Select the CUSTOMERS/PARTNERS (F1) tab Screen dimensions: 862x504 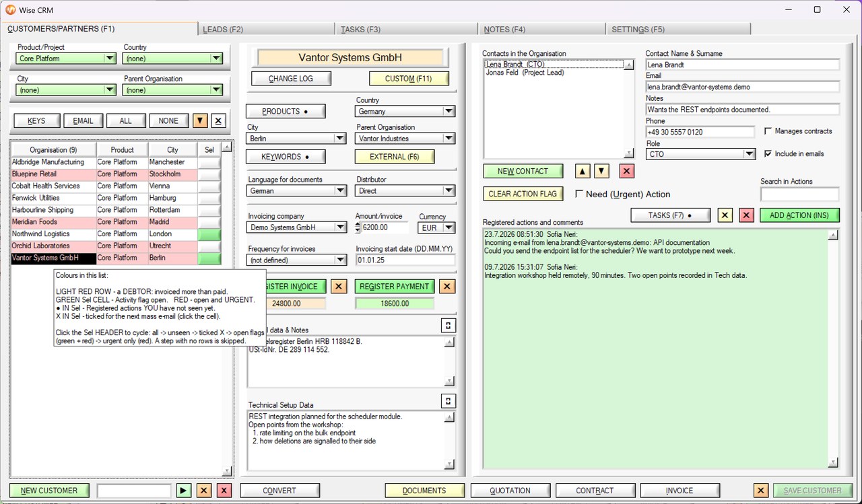click(100, 29)
